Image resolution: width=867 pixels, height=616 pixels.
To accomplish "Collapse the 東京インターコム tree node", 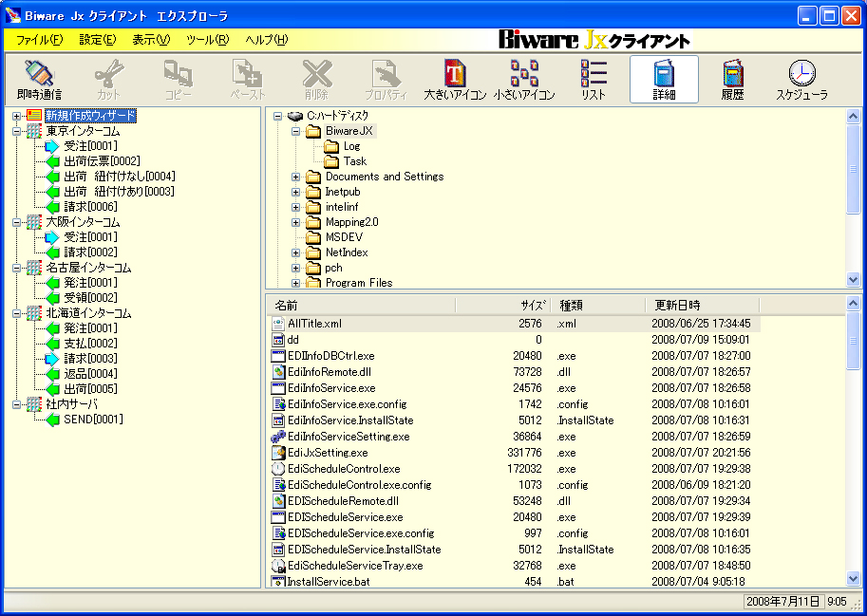I will click(17, 131).
